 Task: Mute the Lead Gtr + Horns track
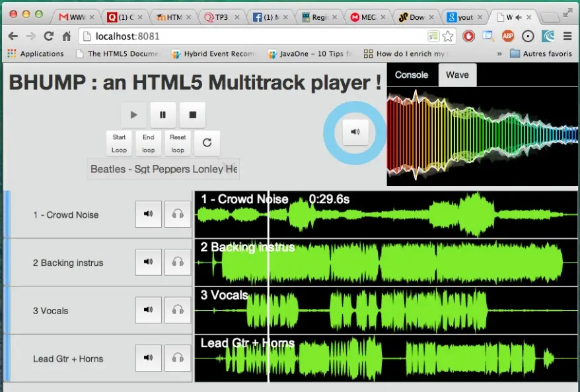(149, 358)
